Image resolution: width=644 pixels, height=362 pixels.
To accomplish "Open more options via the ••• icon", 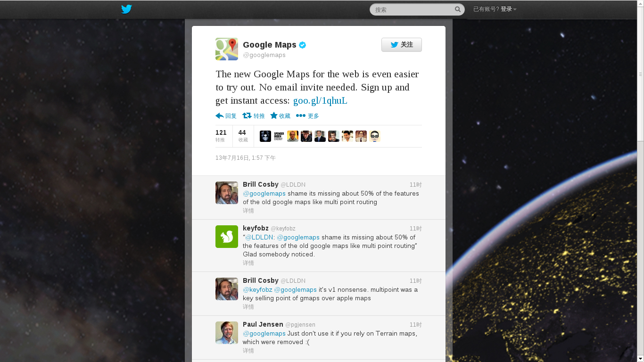I will point(300,115).
